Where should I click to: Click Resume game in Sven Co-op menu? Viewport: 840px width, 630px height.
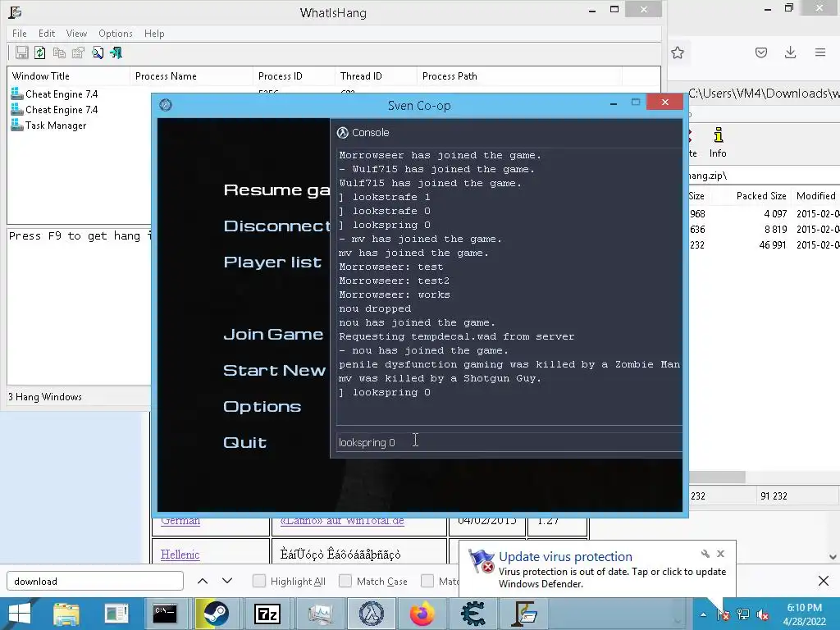tap(276, 190)
